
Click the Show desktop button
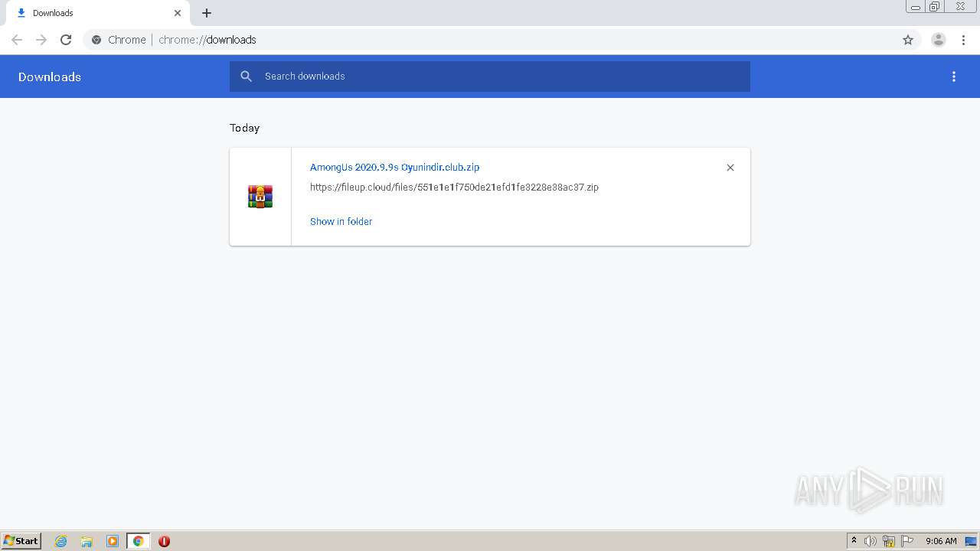click(972, 541)
